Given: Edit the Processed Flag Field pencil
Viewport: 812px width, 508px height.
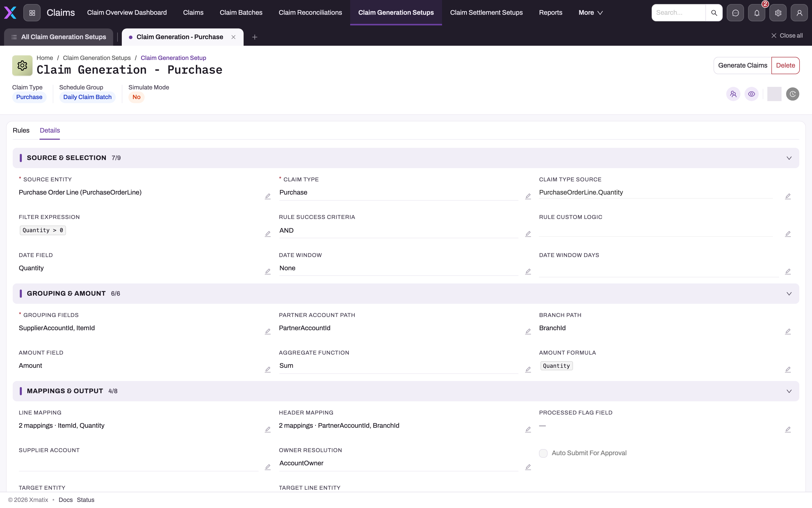Looking at the screenshot, I should pyautogui.click(x=788, y=430).
